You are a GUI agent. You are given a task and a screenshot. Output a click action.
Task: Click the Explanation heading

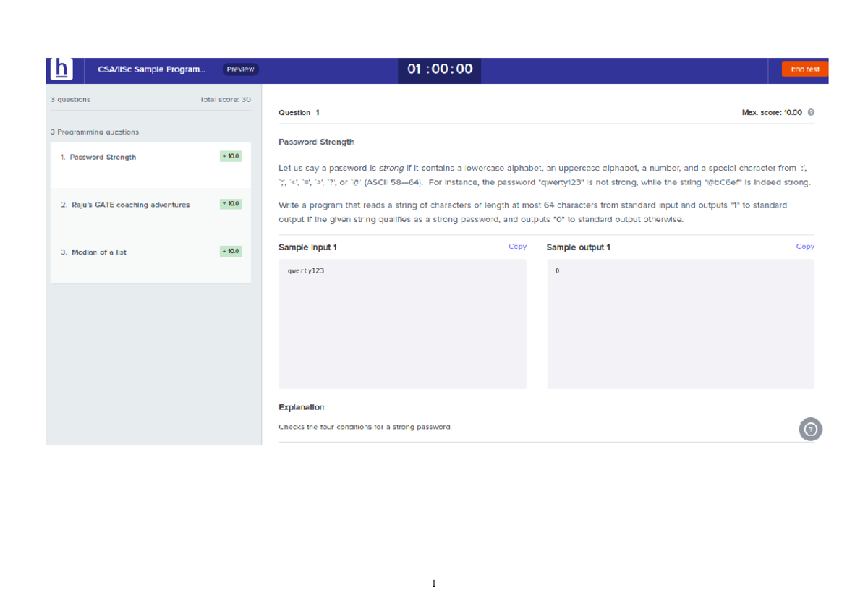coord(301,407)
